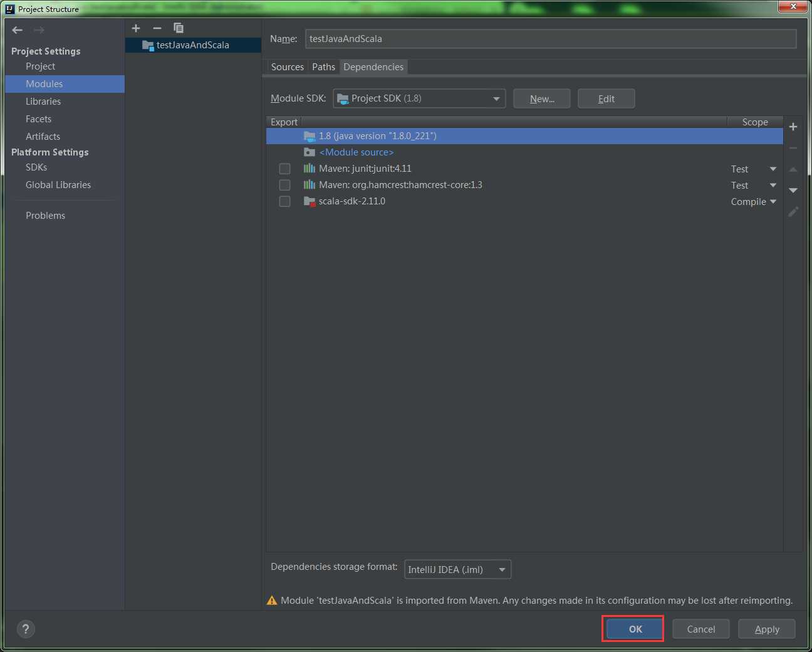Click the Edit SDK button
Viewport: 812px width, 652px height.
point(606,98)
